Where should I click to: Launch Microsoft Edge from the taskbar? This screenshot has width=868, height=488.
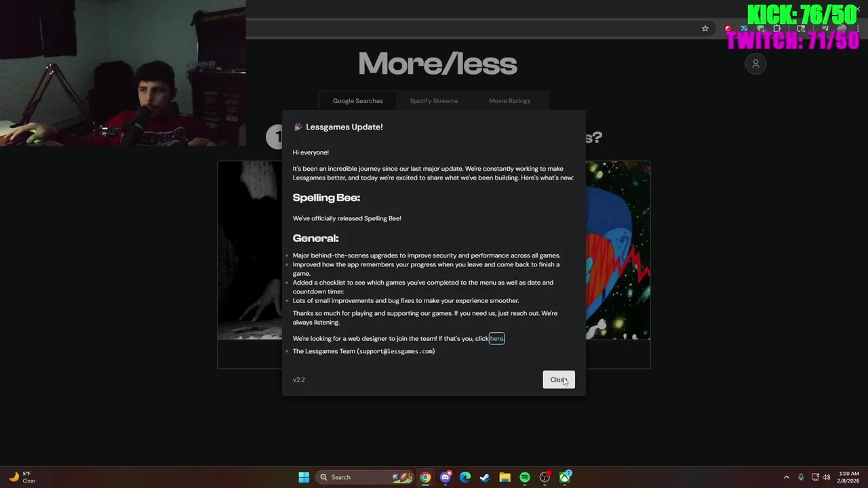pyautogui.click(x=465, y=477)
